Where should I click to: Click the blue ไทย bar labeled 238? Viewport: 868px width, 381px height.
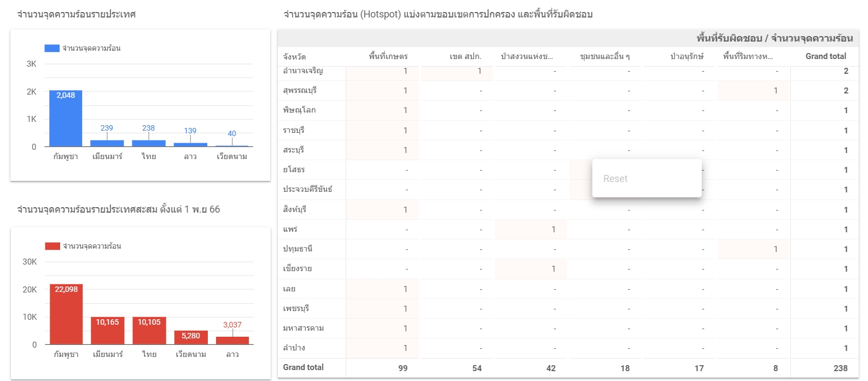(149, 143)
